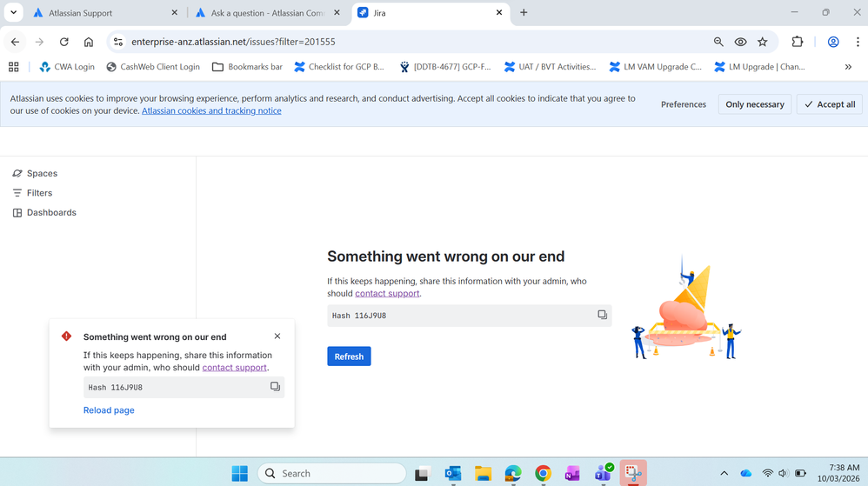Open Task View on taskbar
Screen dimensions: 868x486
point(423,473)
